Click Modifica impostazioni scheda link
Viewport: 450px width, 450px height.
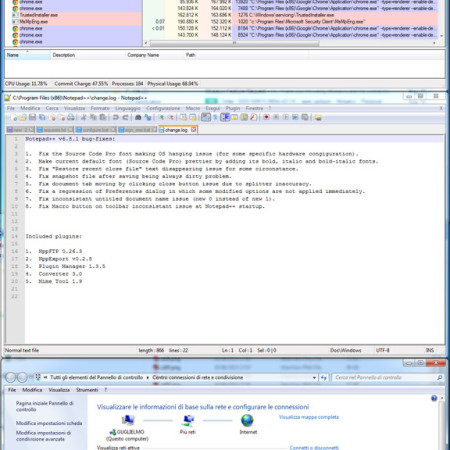[49, 423]
